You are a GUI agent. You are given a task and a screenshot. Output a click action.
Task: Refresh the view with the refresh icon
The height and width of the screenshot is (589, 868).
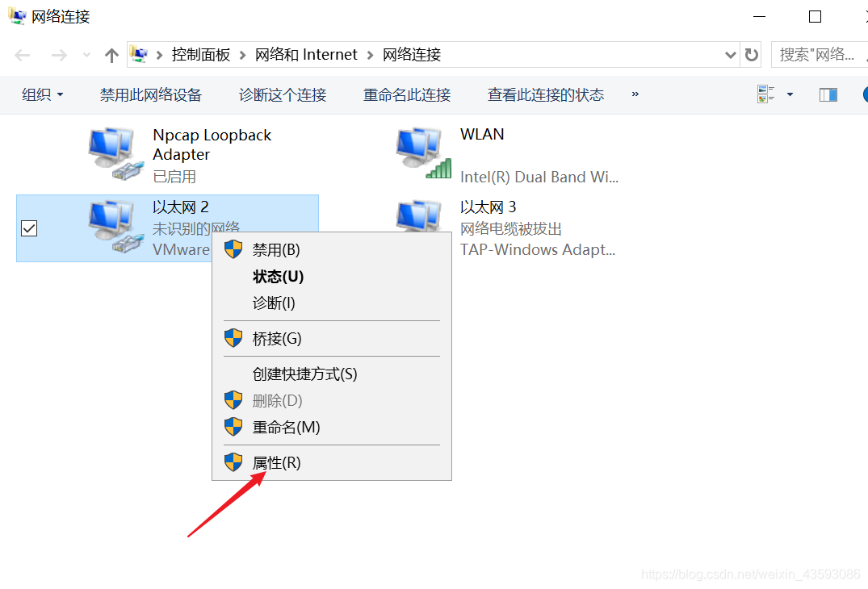pos(750,54)
